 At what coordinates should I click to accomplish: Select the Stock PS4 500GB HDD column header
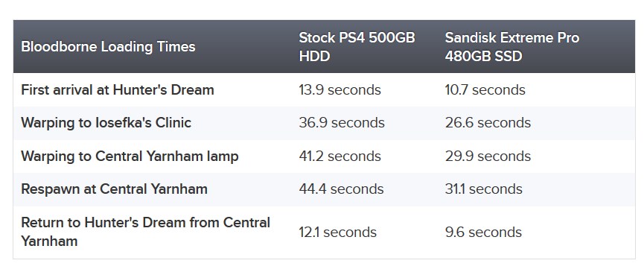click(x=357, y=47)
